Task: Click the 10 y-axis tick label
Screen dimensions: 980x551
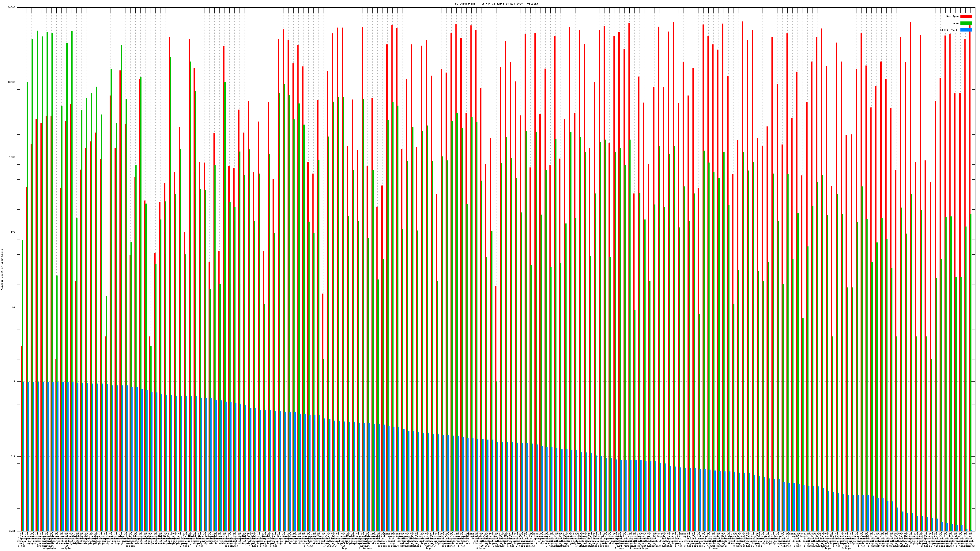Action: coord(14,307)
